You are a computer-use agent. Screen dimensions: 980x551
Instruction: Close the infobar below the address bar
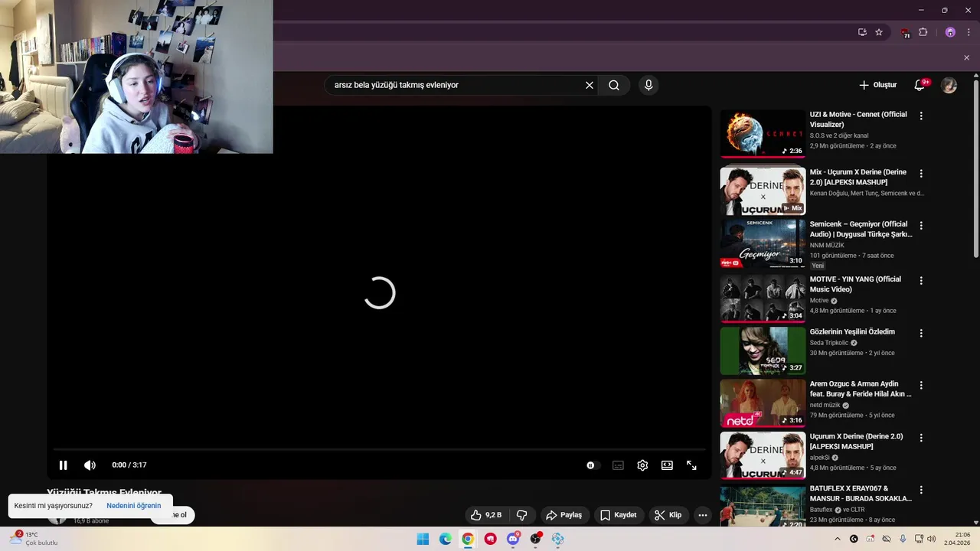pyautogui.click(x=966, y=57)
